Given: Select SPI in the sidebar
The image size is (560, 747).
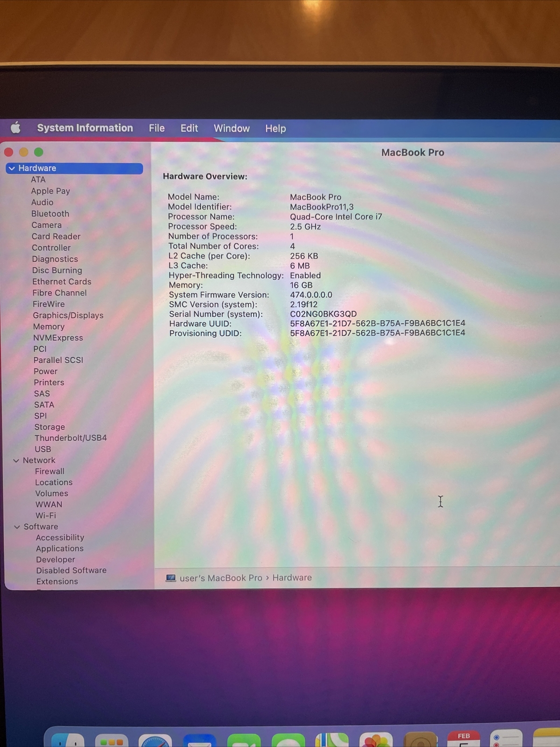Looking at the screenshot, I should pyautogui.click(x=40, y=416).
